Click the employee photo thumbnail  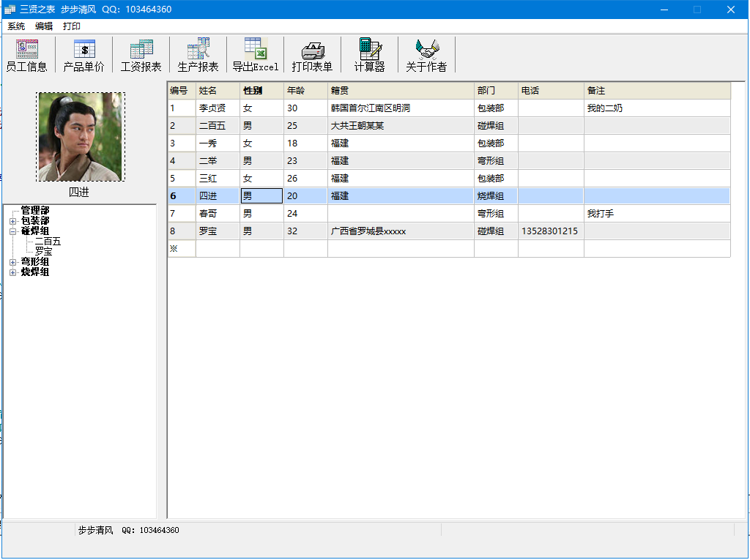[x=81, y=137]
